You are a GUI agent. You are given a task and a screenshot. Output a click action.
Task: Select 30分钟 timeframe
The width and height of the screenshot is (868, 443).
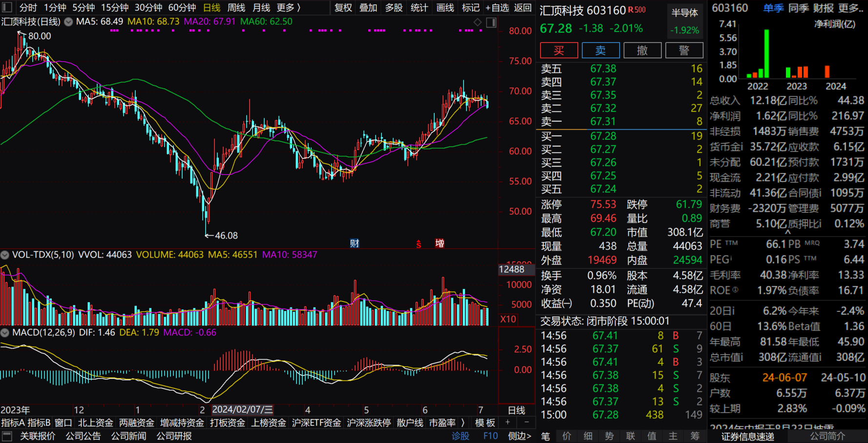click(148, 8)
